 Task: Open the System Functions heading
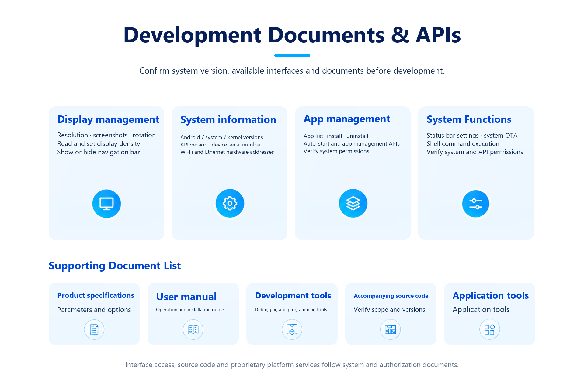point(469,119)
